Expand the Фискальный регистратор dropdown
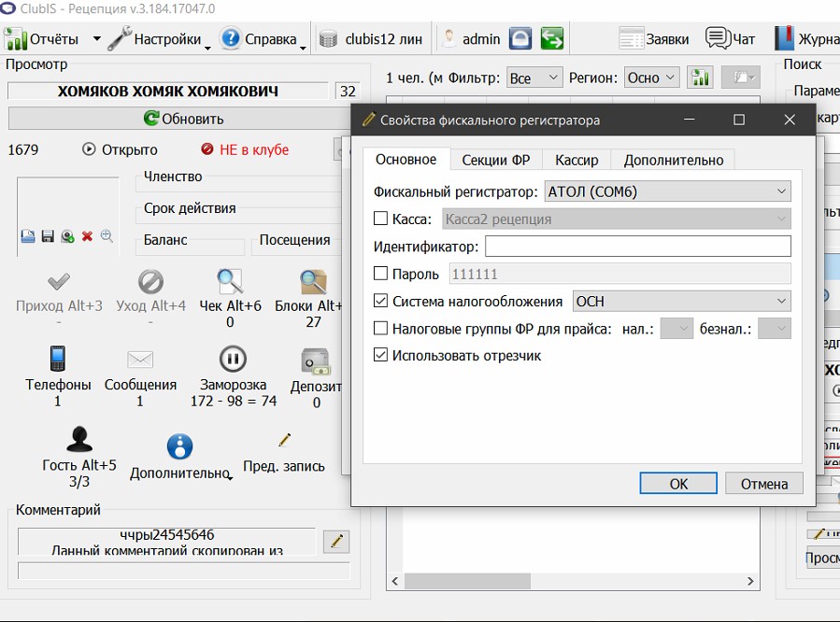The width and height of the screenshot is (840, 622). [x=667, y=191]
